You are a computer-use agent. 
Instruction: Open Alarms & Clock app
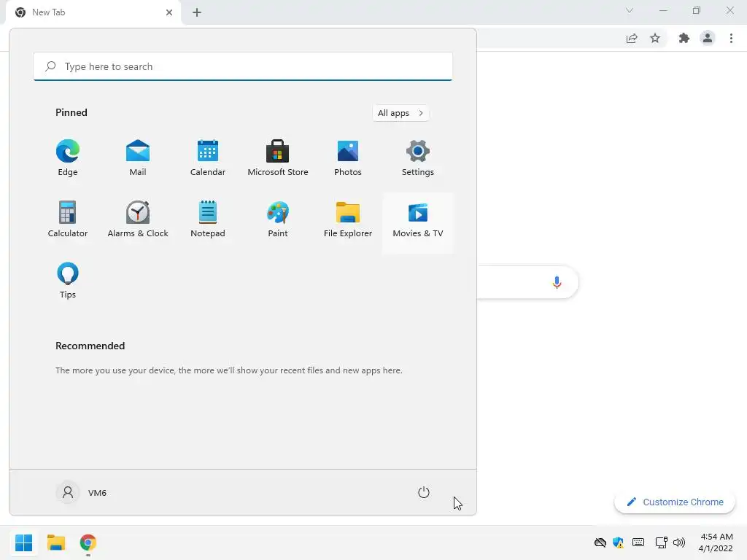point(138,219)
